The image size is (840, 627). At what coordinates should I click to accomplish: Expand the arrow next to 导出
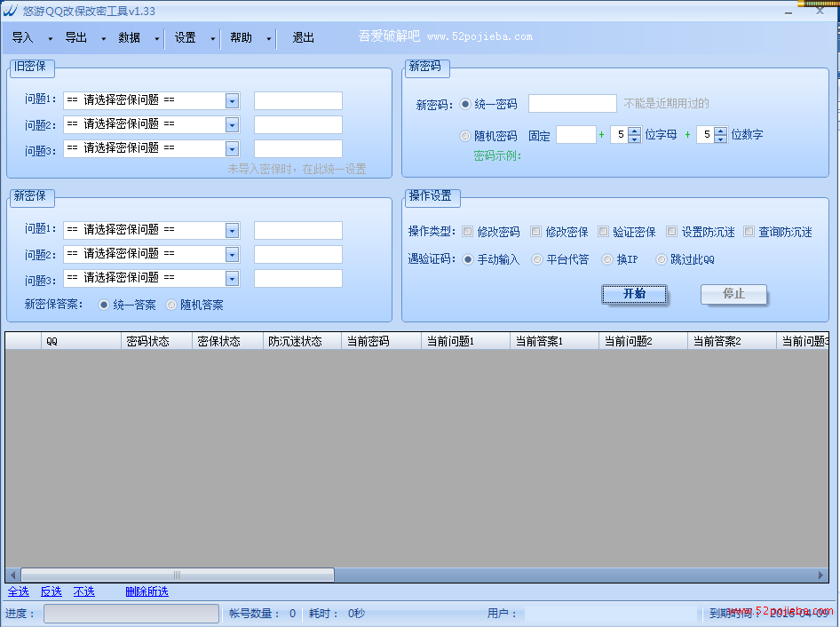[103, 38]
